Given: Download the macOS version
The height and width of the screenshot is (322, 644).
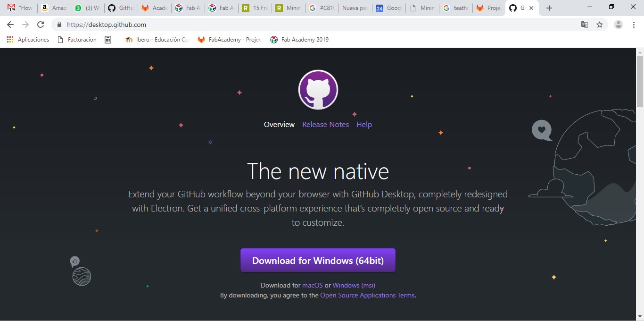Looking at the screenshot, I should (312, 285).
